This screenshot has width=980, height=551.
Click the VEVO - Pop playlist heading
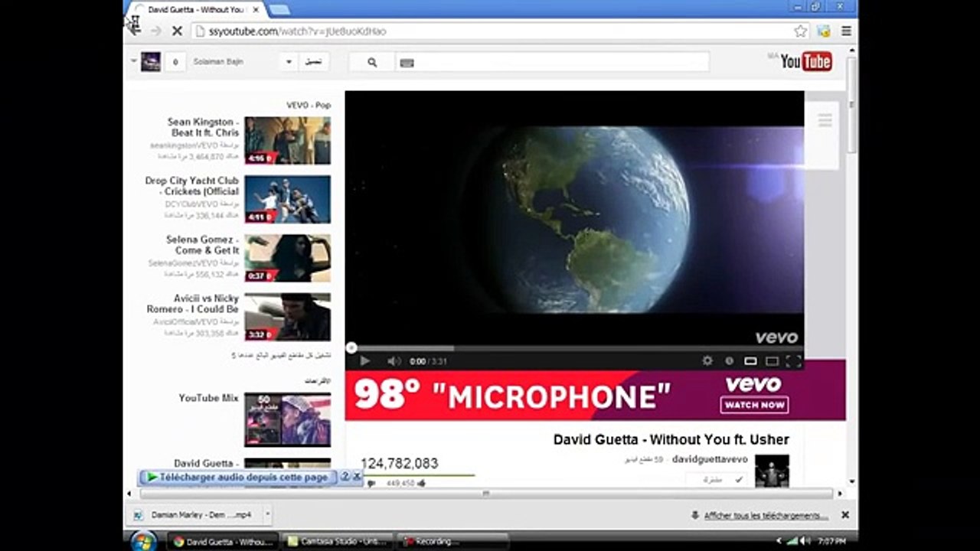[309, 105]
